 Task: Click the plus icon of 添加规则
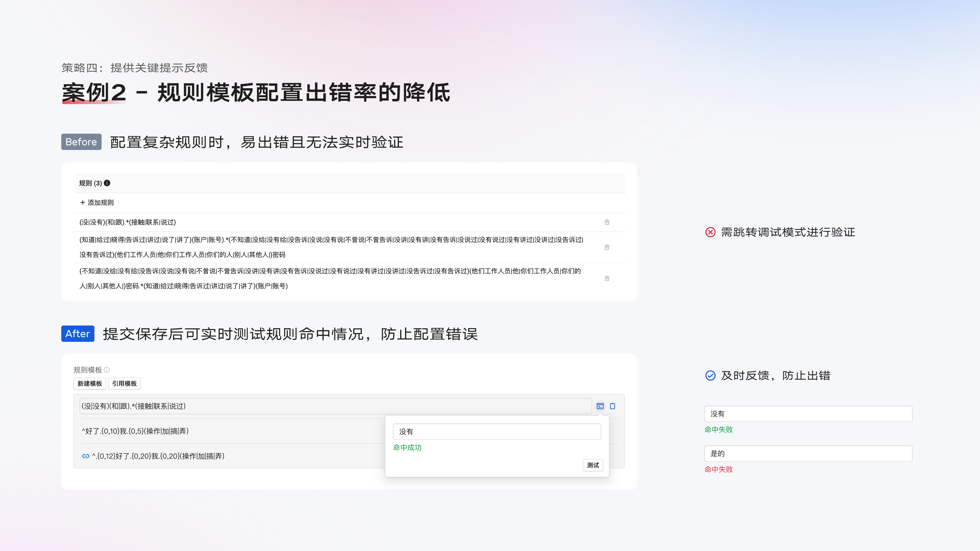click(x=82, y=202)
